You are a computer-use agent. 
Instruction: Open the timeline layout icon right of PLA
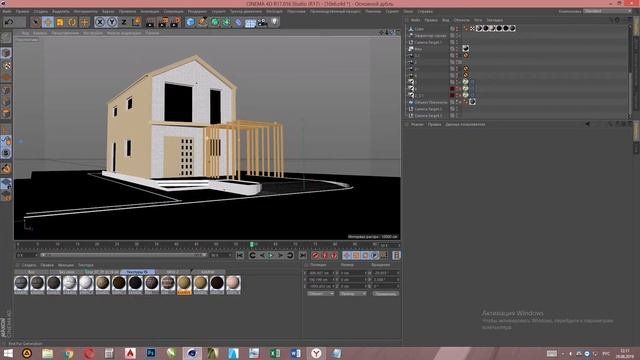pyautogui.click(x=396, y=255)
